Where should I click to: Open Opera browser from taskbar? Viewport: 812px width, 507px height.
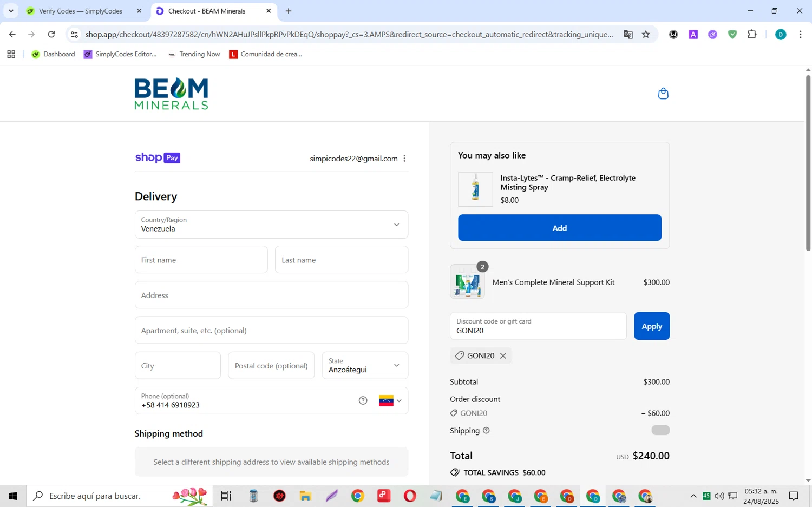pos(410,496)
